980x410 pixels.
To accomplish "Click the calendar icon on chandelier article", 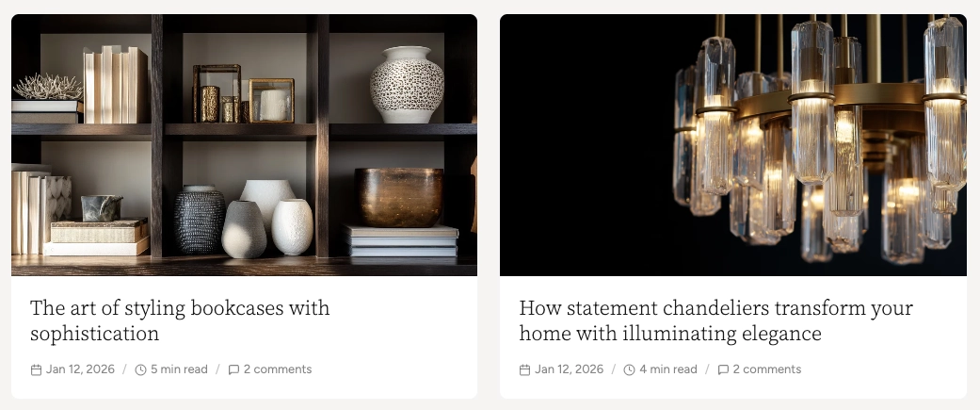I will coord(525,369).
